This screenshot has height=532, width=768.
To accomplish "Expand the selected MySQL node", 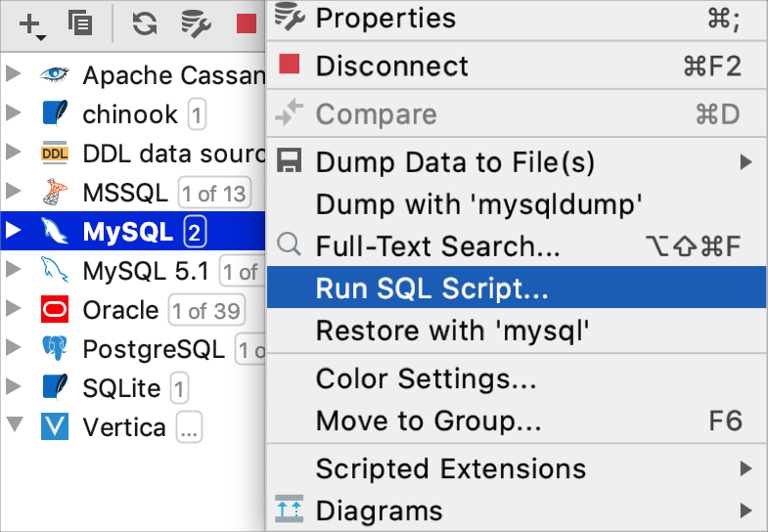I will [14, 231].
